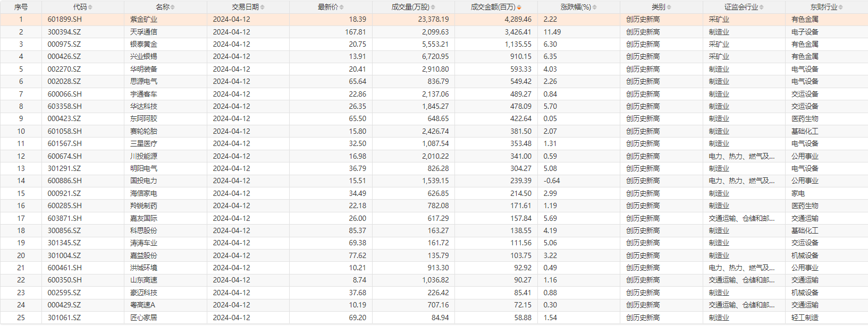Click sort arrows next to 成交量(万股) header
This screenshot has width=868, height=326.
coord(433,7)
